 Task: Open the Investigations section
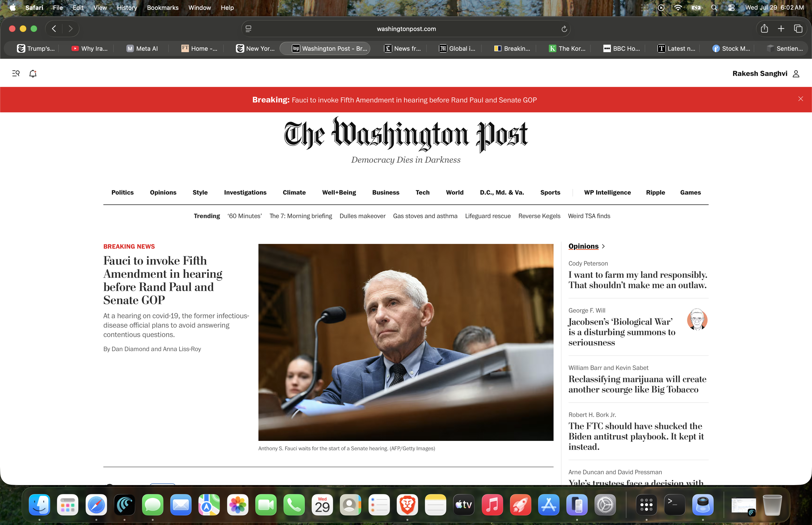245,192
